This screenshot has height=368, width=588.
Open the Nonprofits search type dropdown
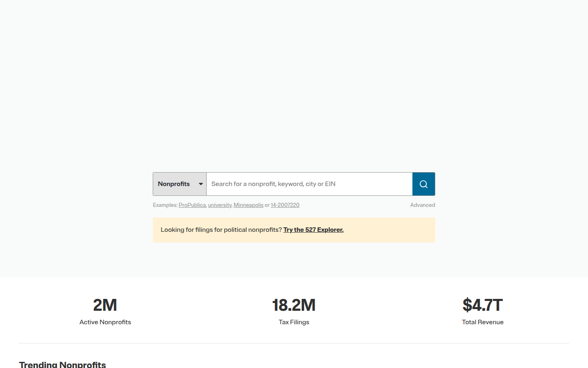click(180, 184)
